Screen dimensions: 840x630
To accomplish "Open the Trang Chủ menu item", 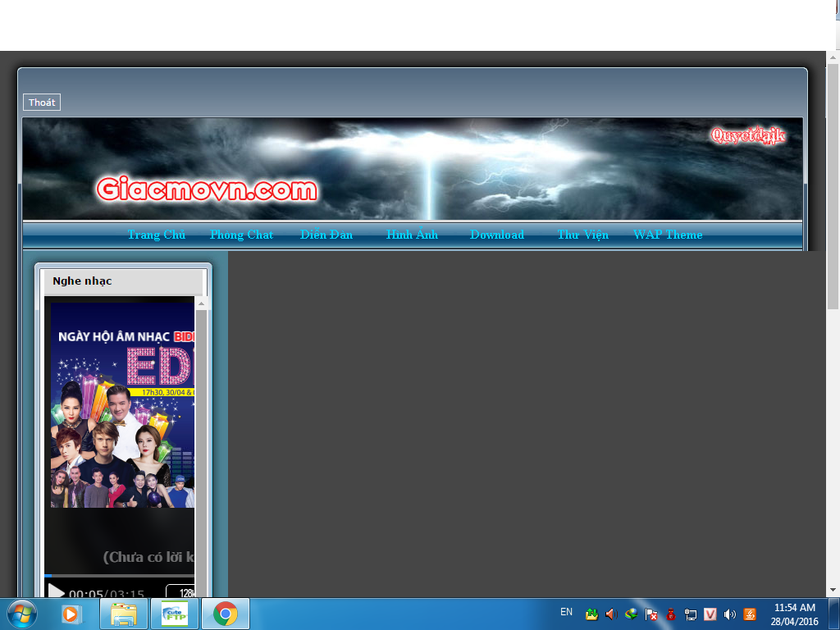I will point(156,235).
